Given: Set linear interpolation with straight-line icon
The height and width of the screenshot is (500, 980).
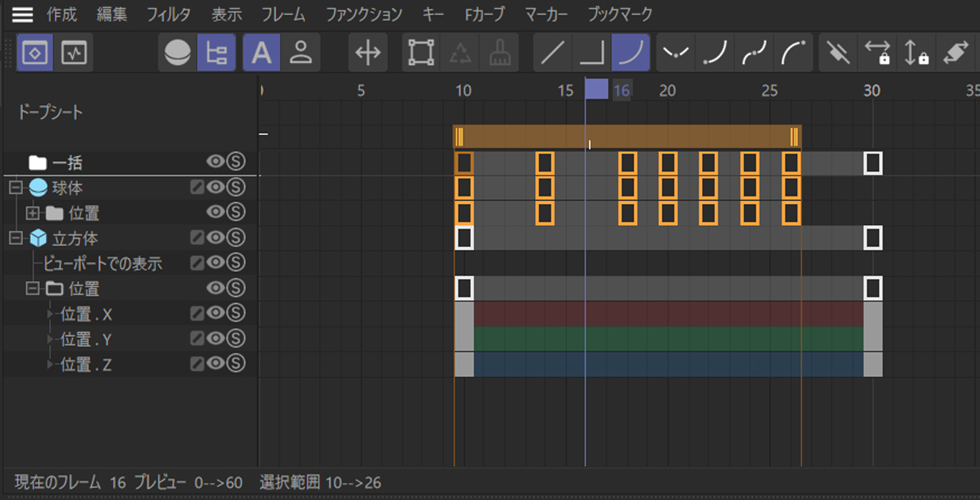Looking at the screenshot, I should pos(552,53).
